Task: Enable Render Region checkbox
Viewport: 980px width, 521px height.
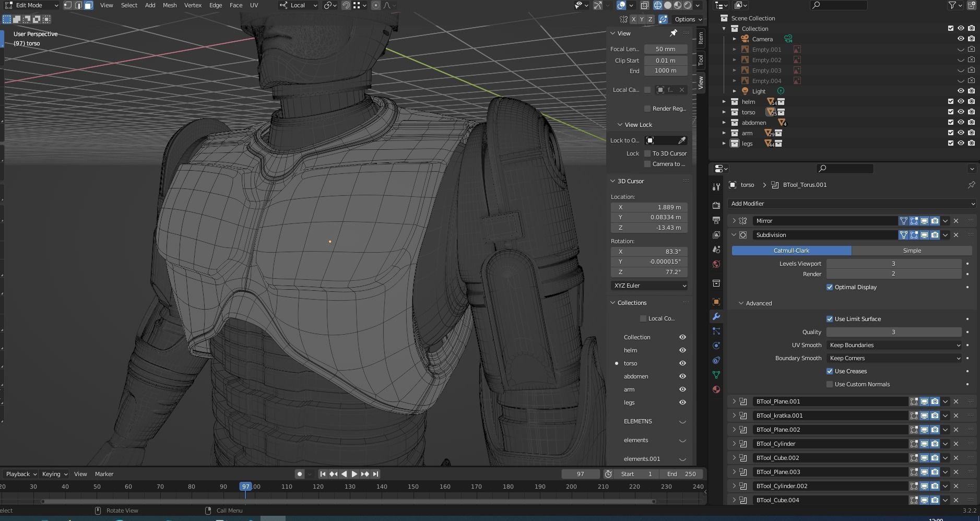Action: coord(647,109)
